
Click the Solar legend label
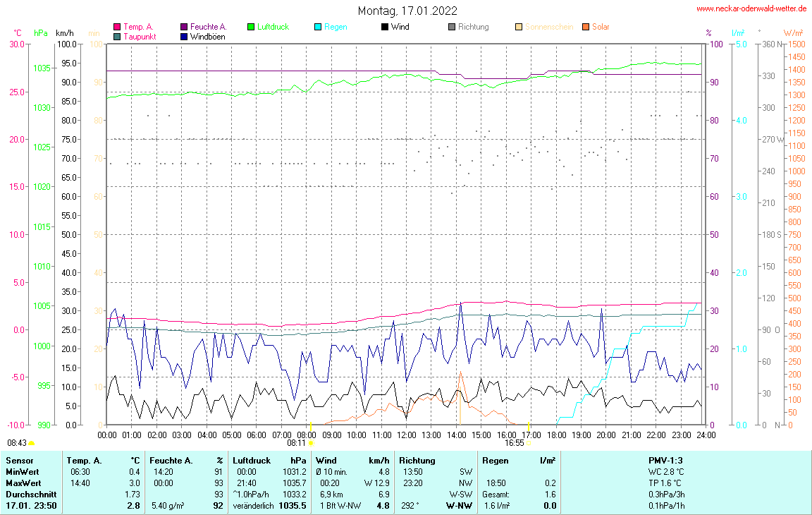601,27
